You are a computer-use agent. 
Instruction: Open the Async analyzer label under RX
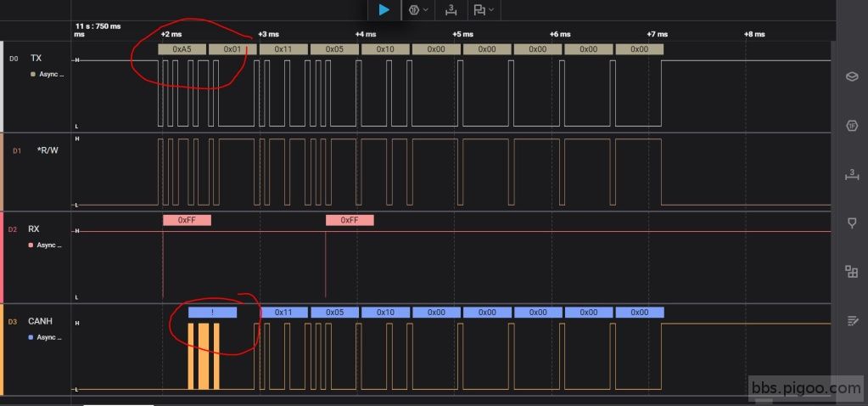click(49, 245)
